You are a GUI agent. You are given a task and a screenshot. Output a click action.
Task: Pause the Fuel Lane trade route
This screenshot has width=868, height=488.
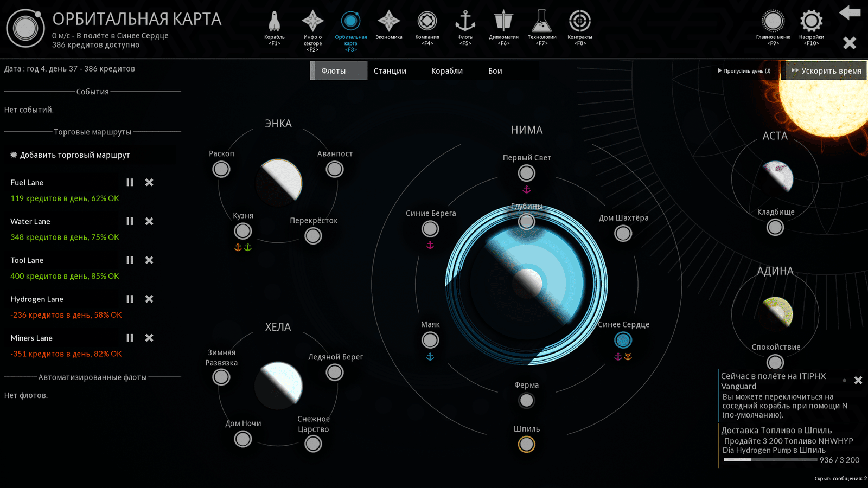130,183
